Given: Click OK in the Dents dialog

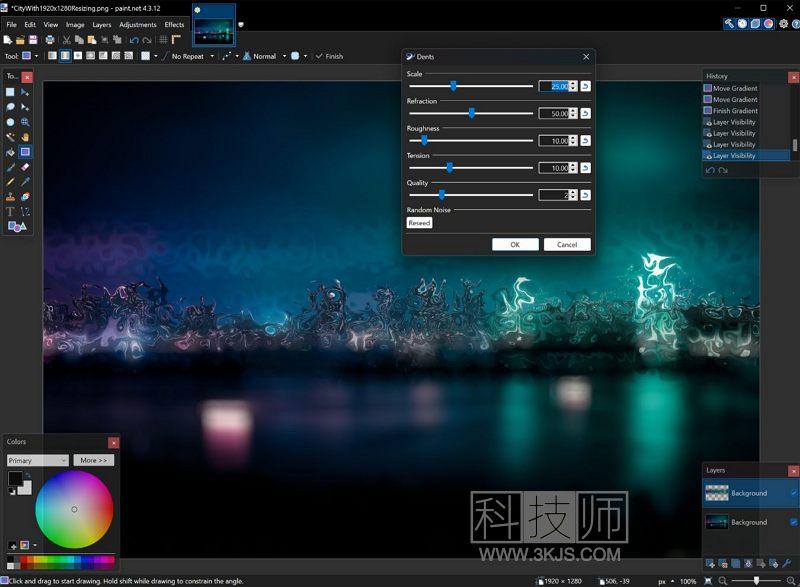Looking at the screenshot, I should (515, 244).
